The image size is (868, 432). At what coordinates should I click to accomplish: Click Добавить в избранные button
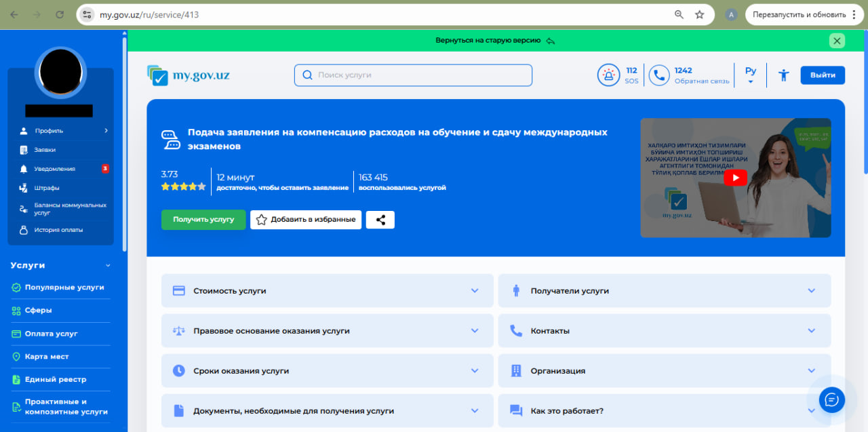point(306,220)
